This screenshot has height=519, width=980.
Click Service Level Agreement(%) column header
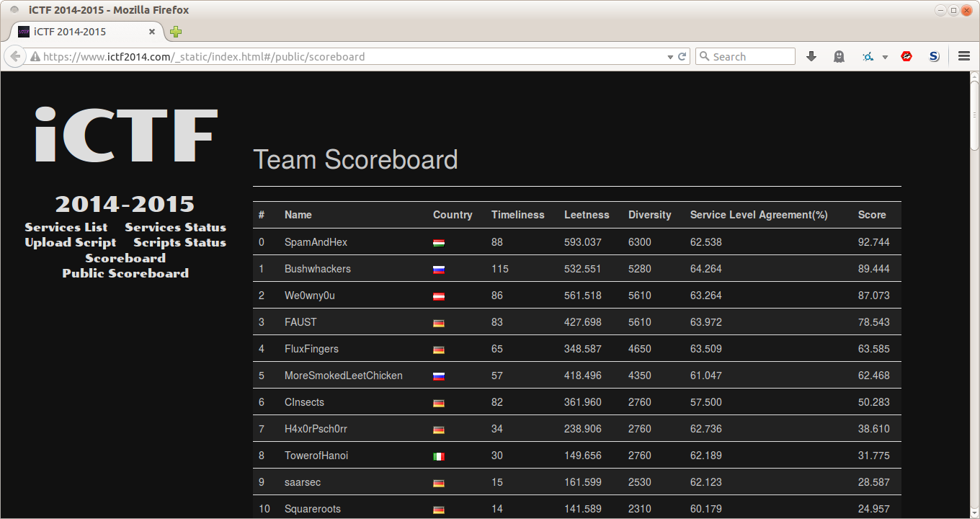pos(759,215)
